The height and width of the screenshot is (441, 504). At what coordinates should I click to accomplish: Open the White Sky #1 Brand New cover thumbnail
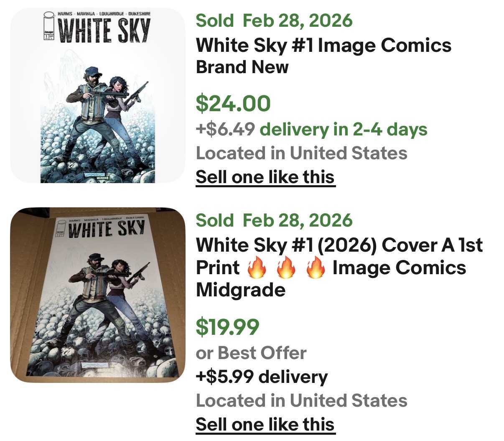97,95
